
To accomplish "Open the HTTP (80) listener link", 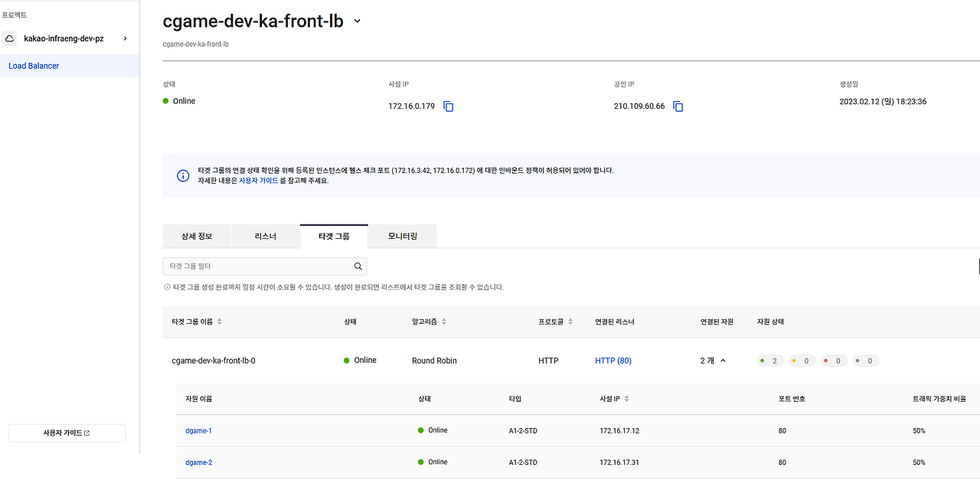I will 612,360.
